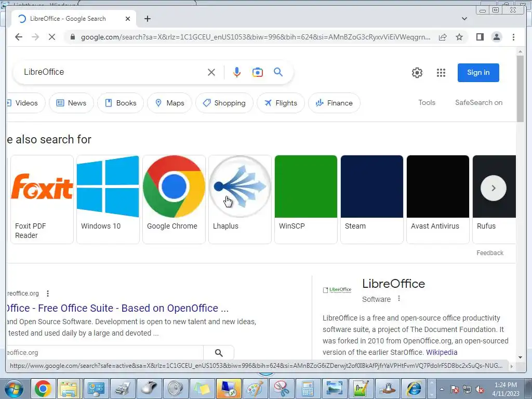Open the Avast Antivirus card
This screenshot has height=399, width=532.
438,199
